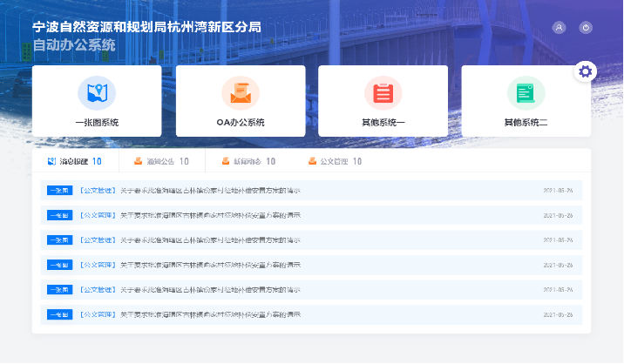Screen dimensions: 624x364
Task: Click the blue 一张图 badge in last row
Action: pos(58,313)
